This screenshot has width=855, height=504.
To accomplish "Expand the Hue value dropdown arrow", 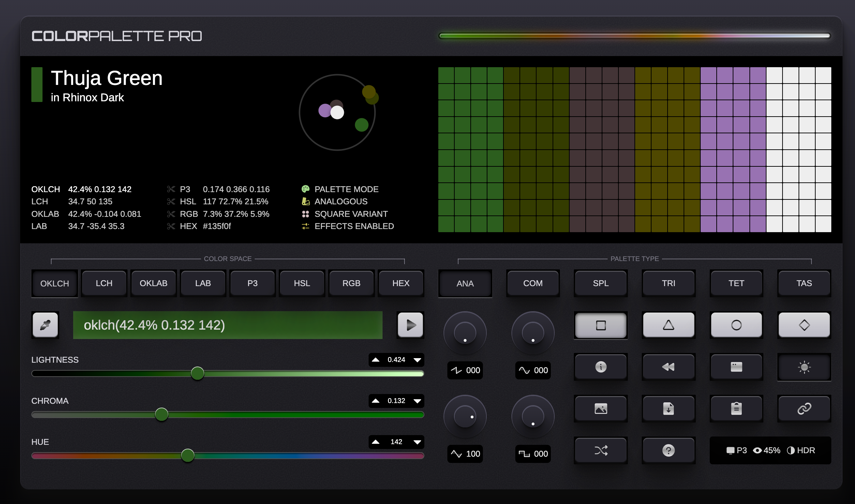I will point(417,442).
